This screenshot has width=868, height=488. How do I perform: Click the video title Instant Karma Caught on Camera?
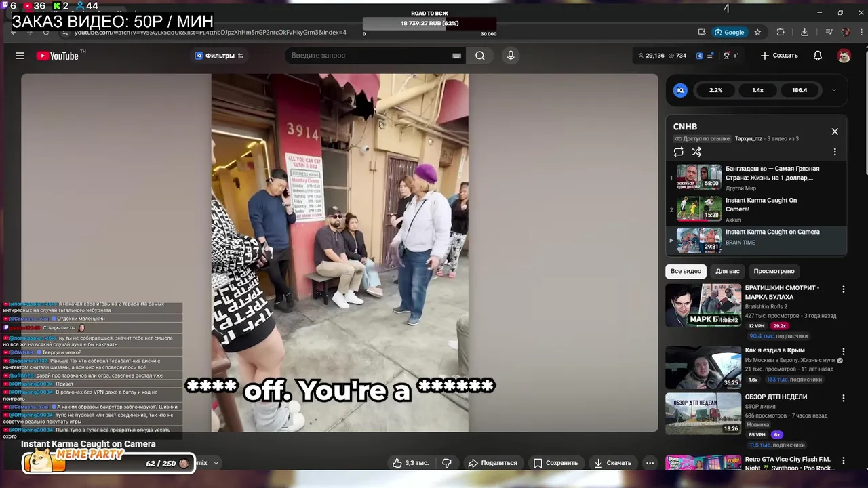coord(88,444)
